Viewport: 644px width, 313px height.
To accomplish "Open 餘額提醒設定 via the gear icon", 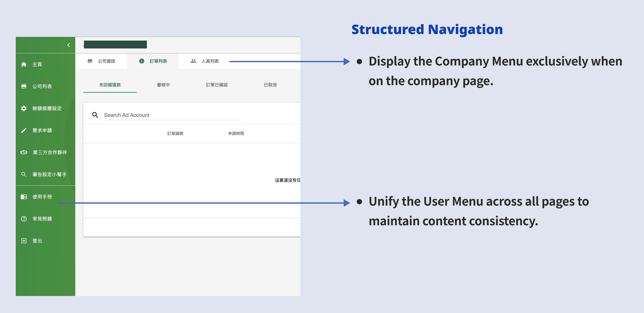I will (x=24, y=108).
